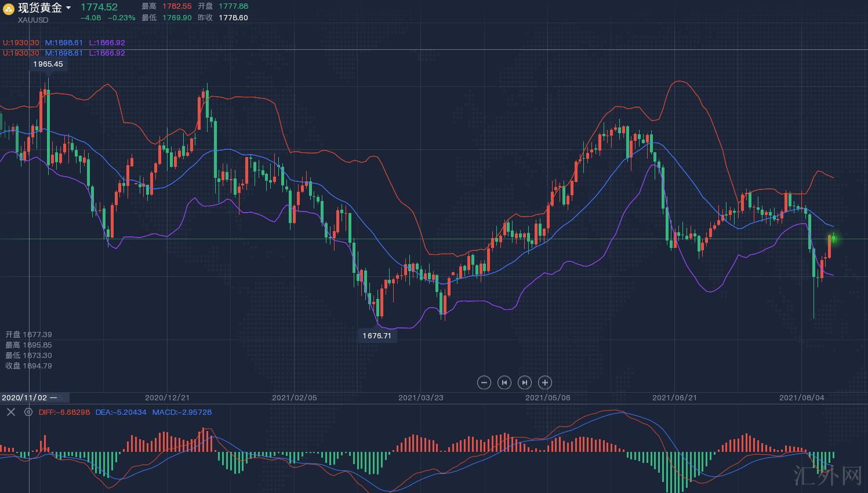
Task: Click the current price 1774.52
Action: click(x=99, y=7)
